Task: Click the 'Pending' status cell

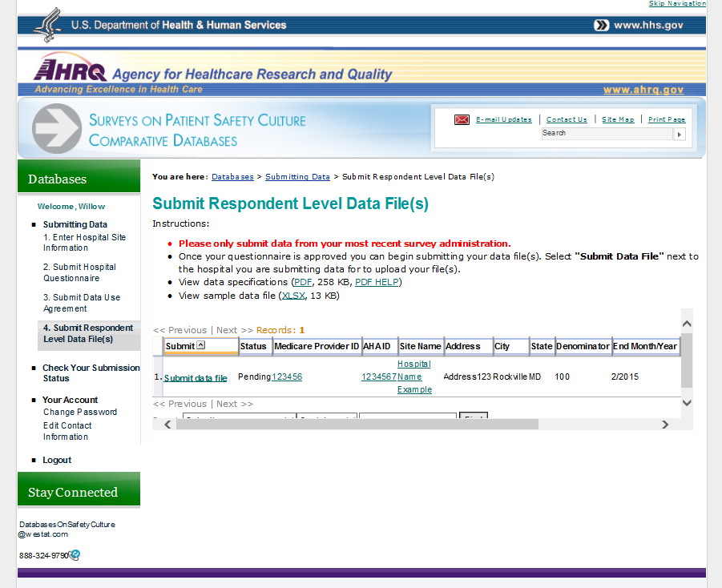Action: click(x=254, y=377)
